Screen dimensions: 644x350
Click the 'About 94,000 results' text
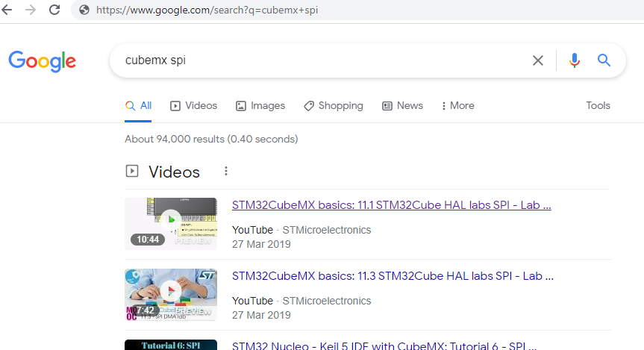pyautogui.click(x=211, y=140)
